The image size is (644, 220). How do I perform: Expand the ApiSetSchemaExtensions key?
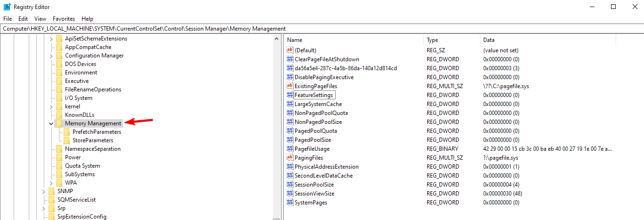(x=51, y=39)
